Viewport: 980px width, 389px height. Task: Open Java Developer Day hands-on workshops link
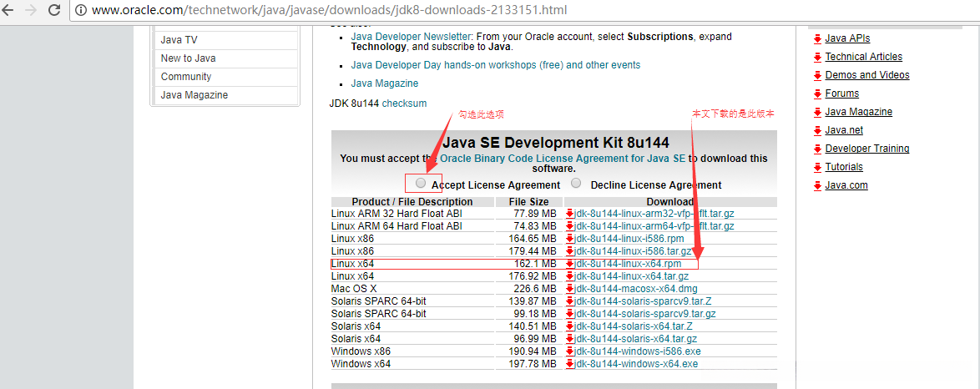[x=496, y=65]
